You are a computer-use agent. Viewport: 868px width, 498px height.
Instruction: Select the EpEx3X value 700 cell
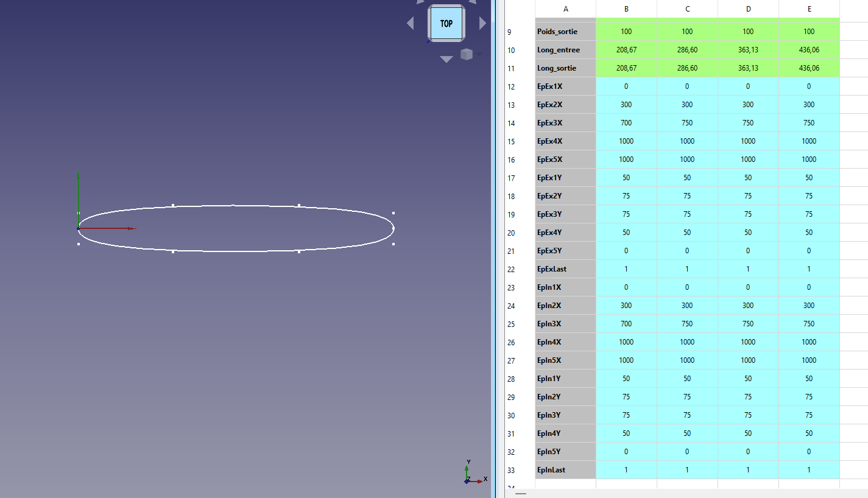coord(626,123)
